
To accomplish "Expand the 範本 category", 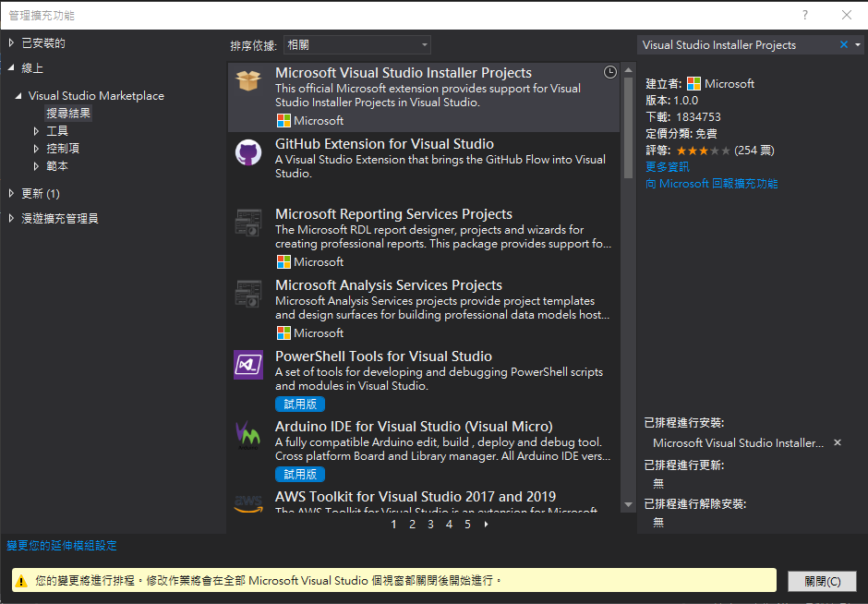I will click(x=36, y=166).
